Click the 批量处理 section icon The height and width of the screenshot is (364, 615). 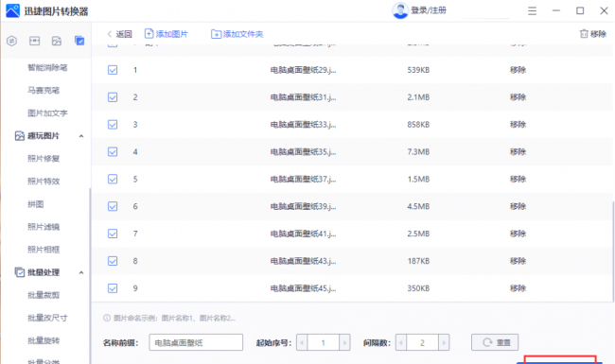pos(20,272)
